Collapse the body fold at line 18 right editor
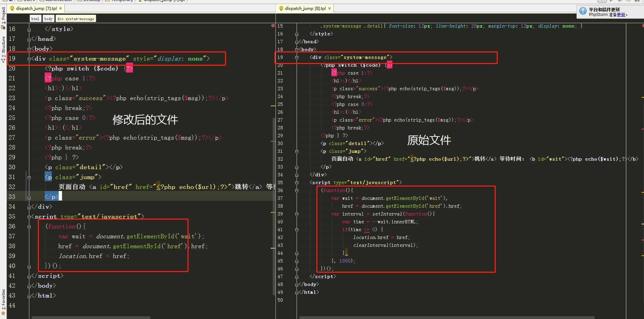The image size is (644, 319). [297, 50]
